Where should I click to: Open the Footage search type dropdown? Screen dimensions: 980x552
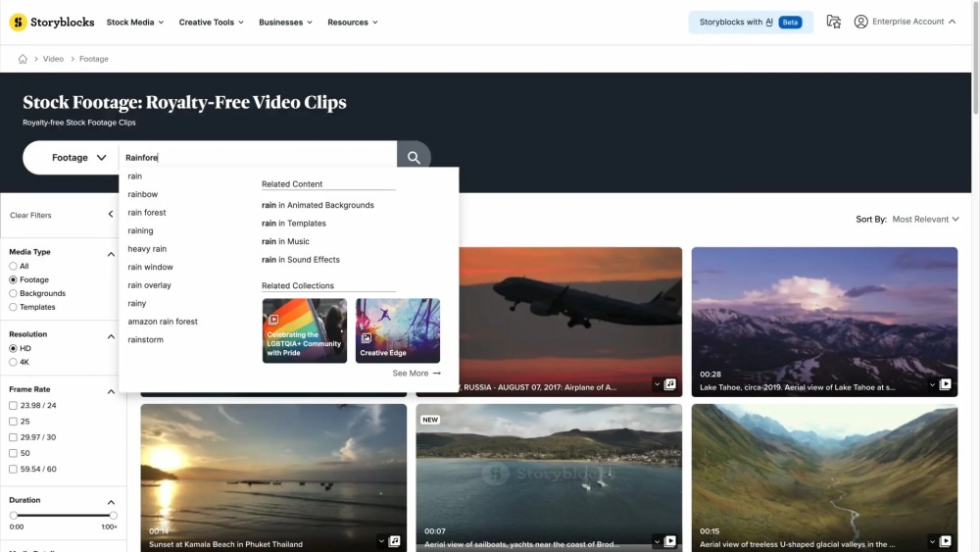pyautogui.click(x=78, y=158)
